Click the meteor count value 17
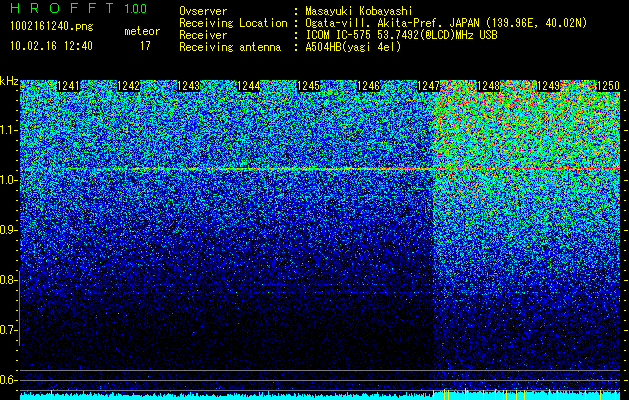Image resolution: width=629 pixels, height=400 pixels. (x=145, y=46)
